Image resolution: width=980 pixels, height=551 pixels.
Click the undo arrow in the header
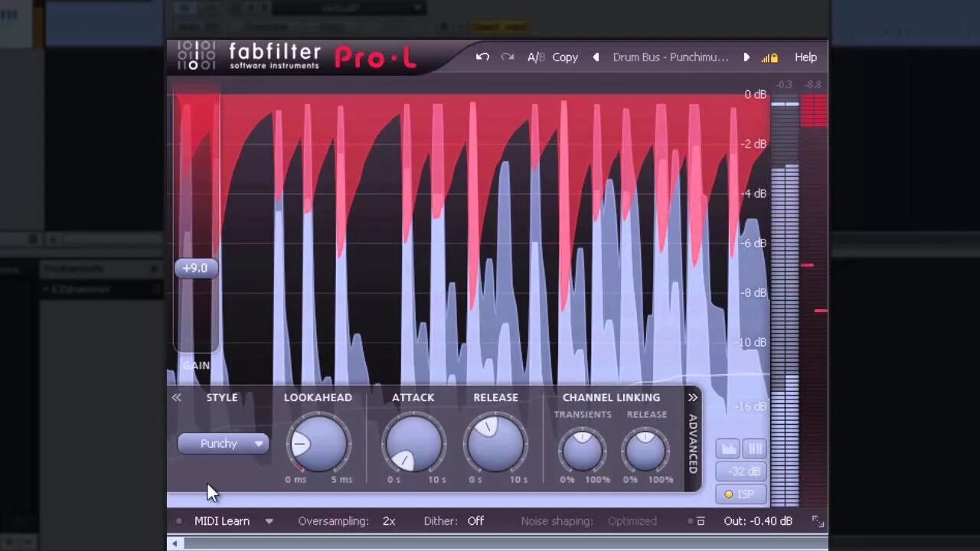(x=482, y=57)
